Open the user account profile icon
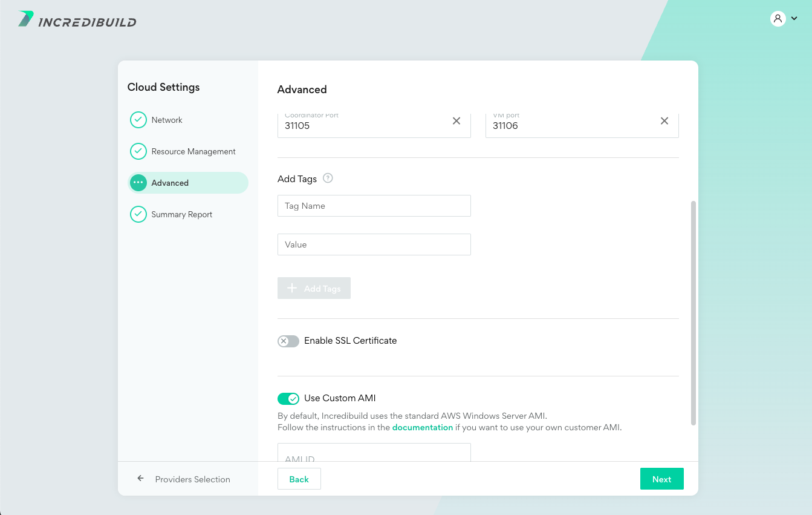Image resolution: width=812 pixels, height=515 pixels. point(778,19)
